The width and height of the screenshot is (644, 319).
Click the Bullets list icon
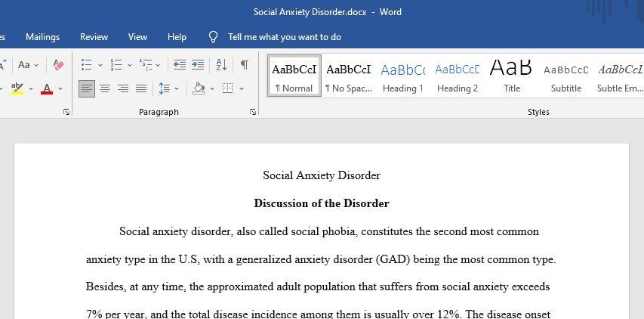coord(86,65)
